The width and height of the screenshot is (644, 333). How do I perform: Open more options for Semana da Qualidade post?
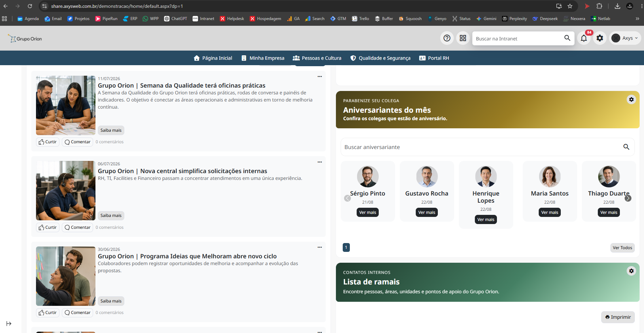[320, 77]
